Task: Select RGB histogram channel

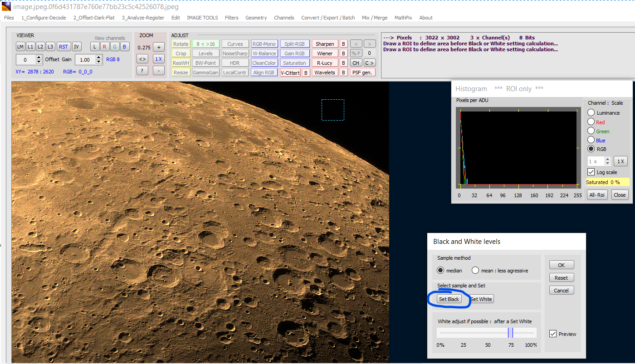Action: coord(591,149)
